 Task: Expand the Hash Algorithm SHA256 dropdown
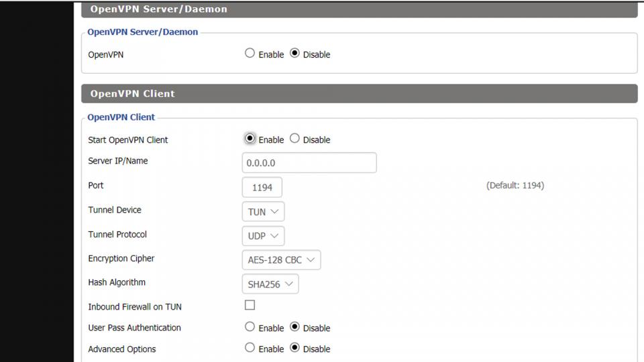270,284
